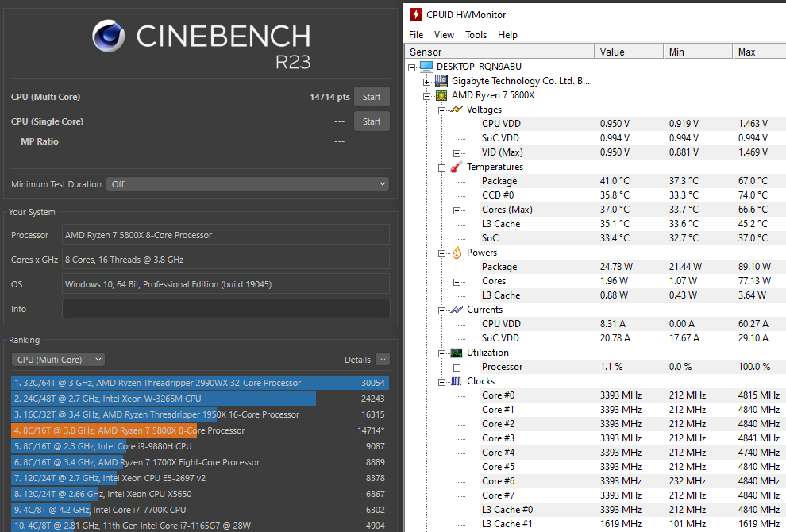Open the View menu in HWMonitor

(444, 35)
